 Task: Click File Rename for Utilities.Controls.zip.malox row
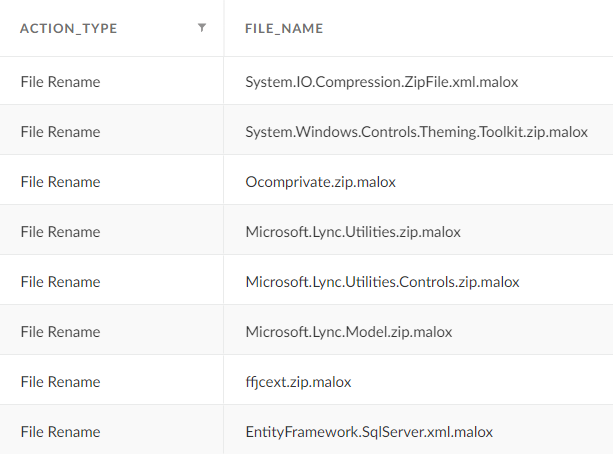coord(60,282)
